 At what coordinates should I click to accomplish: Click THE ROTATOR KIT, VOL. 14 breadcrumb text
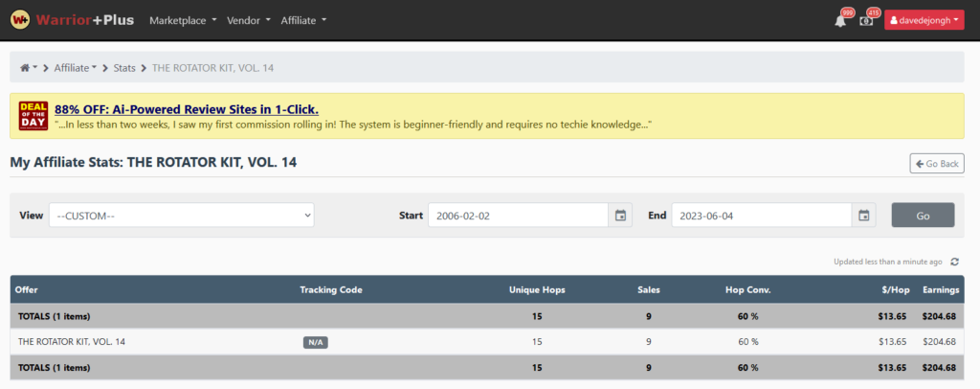point(213,67)
